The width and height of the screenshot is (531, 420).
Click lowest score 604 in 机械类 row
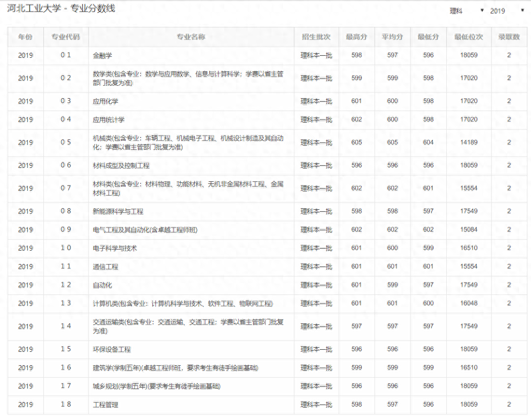tap(428, 142)
